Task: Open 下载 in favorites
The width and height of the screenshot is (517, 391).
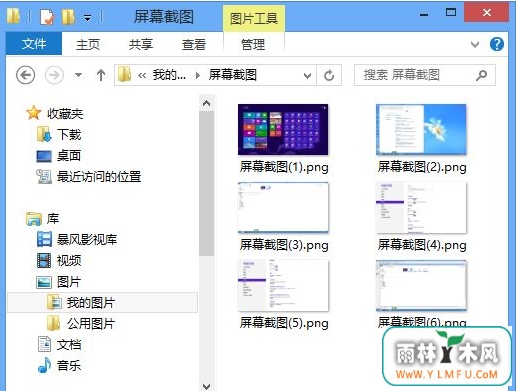Action: pos(69,135)
